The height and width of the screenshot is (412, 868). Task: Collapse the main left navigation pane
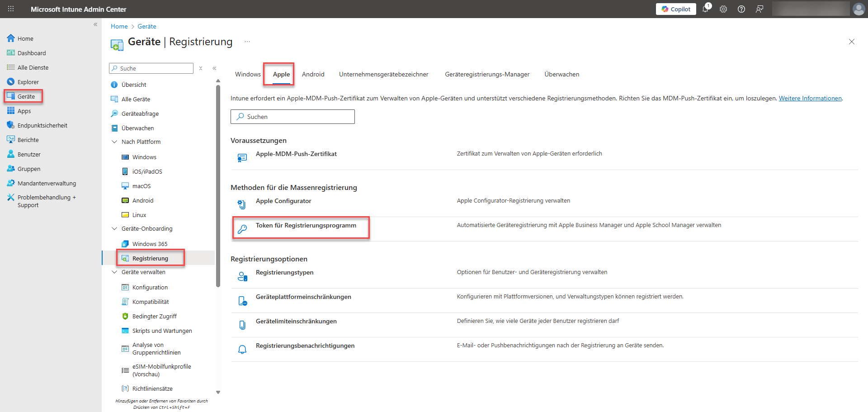tap(95, 24)
